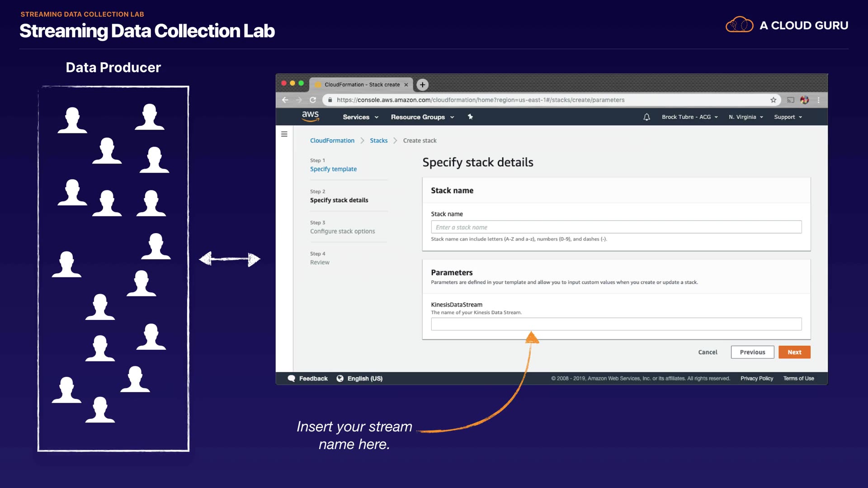Select the CloudFormation Stack create tab
The image size is (868, 488).
tap(362, 84)
